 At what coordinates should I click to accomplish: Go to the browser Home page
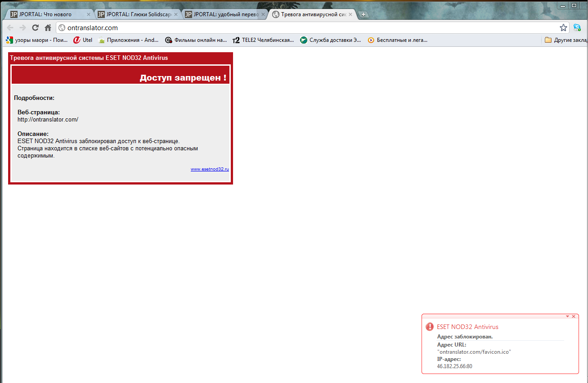pos(48,27)
